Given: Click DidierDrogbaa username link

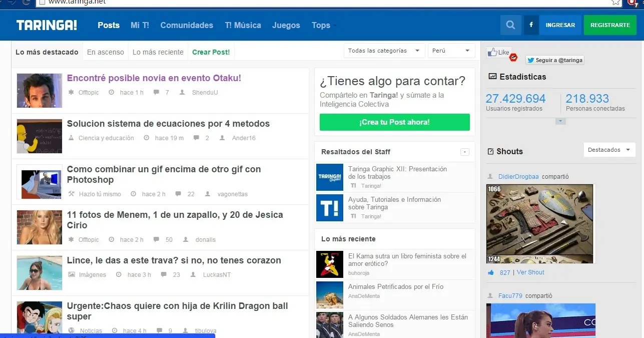Looking at the screenshot, I should tap(518, 177).
